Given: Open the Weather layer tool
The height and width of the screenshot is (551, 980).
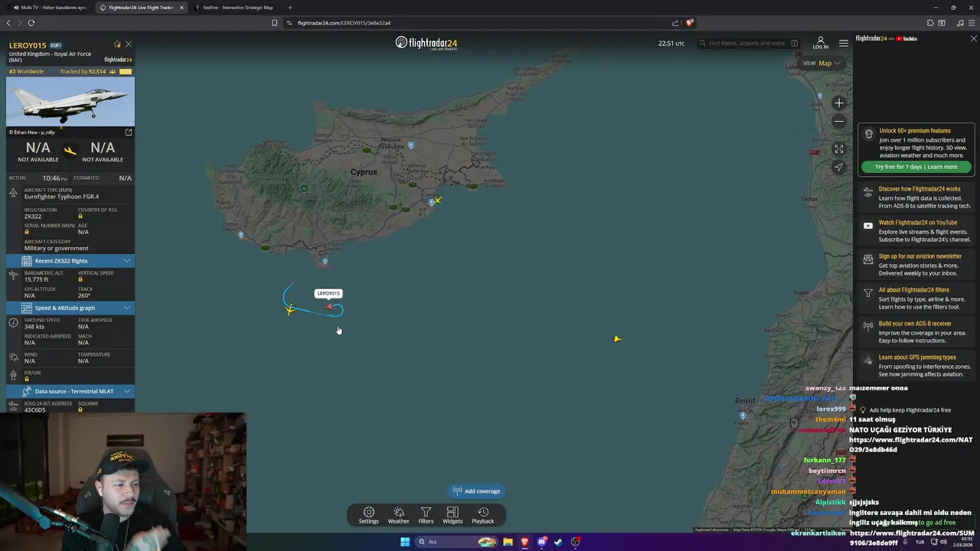Looking at the screenshot, I should [x=398, y=515].
